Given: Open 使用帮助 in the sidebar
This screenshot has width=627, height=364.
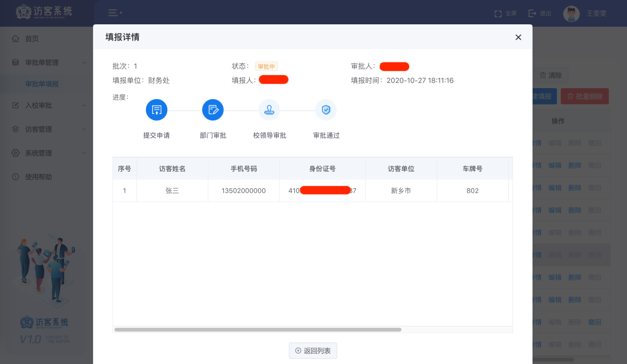Looking at the screenshot, I should [x=38, y=177].
